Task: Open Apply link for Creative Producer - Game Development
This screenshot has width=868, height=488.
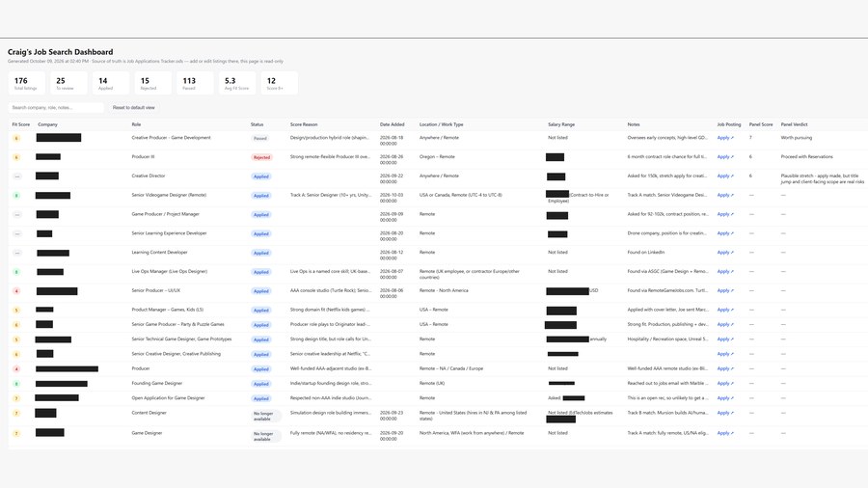Action: 725,138
